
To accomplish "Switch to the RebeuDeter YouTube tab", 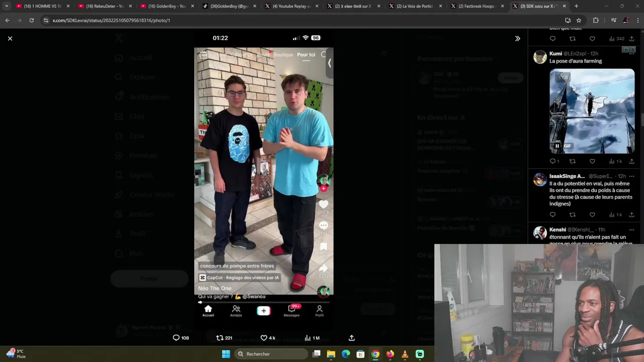I will [x=105, y=6].
